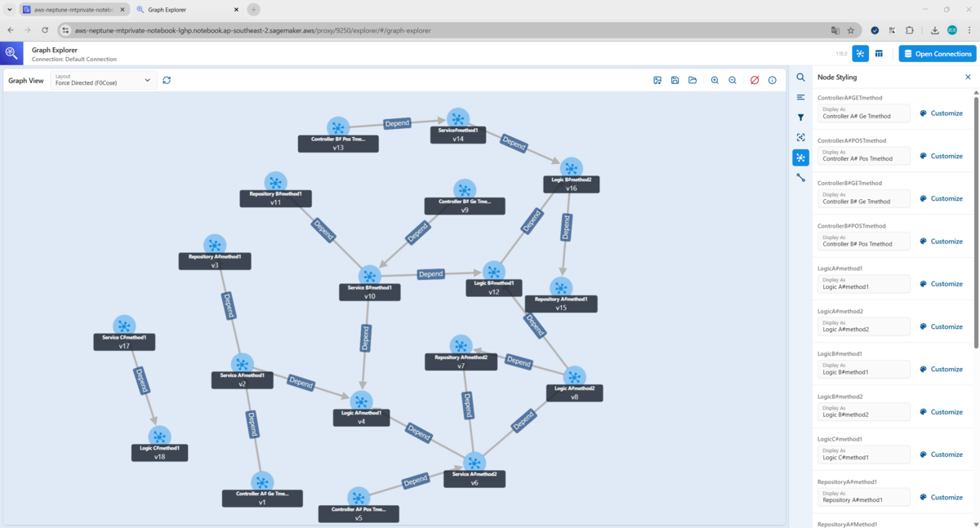
Task: Customize RepositoryA#method1 node style
Action: pyautogui.click(x=941, y=497)
